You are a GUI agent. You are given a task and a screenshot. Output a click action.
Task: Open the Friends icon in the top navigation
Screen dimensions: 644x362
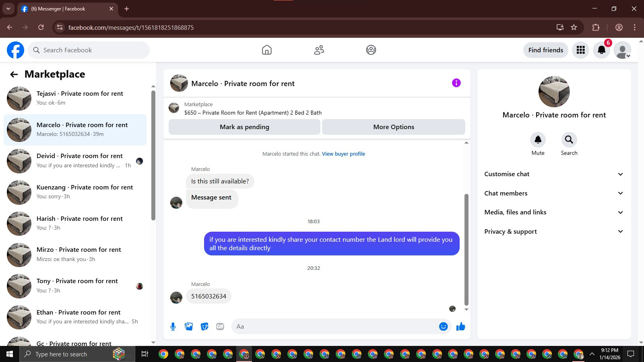(x=319, y=50)
